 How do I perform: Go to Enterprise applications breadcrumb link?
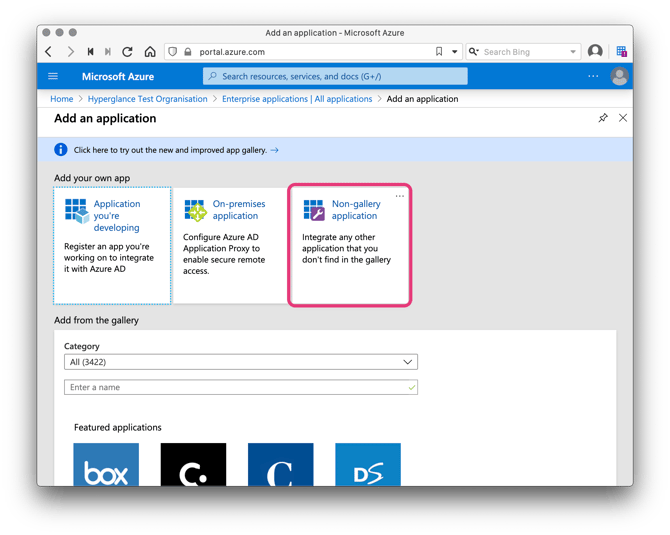[296, 99]
